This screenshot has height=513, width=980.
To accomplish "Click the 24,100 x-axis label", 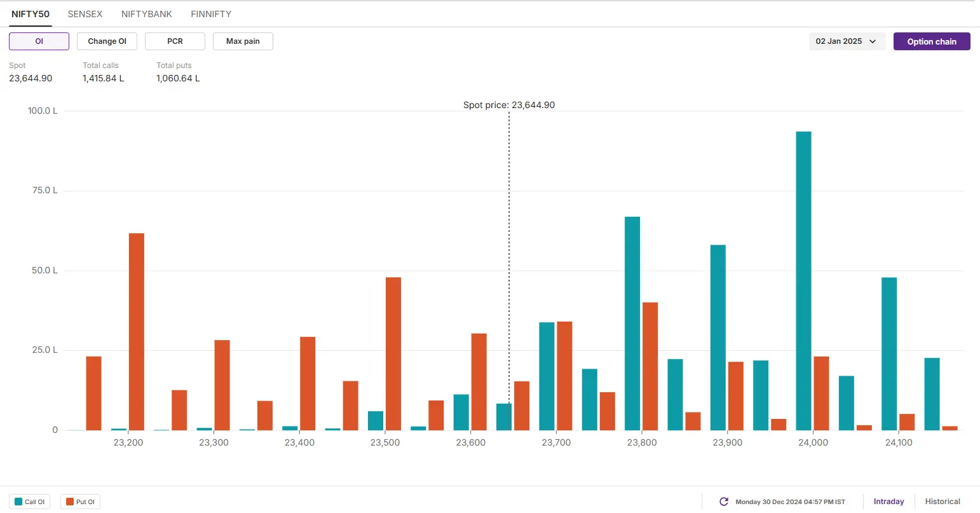I will (899, 442).
